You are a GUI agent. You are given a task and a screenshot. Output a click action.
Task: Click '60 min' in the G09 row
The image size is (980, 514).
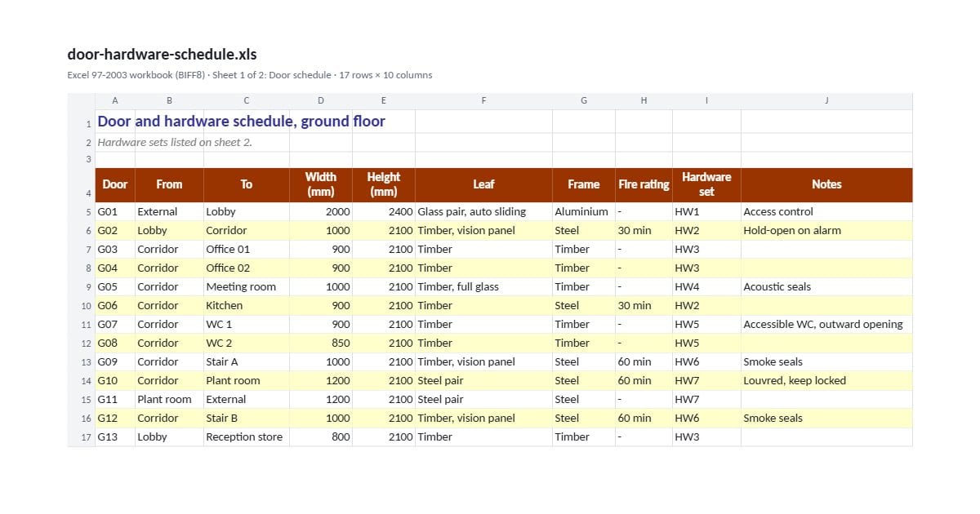(x=644, y=362)
